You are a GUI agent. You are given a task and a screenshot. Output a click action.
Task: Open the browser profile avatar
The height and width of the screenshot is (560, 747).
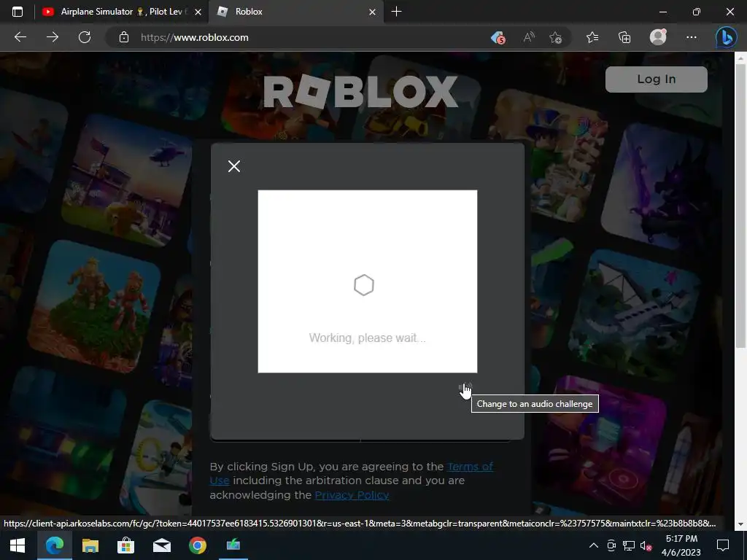659,37
